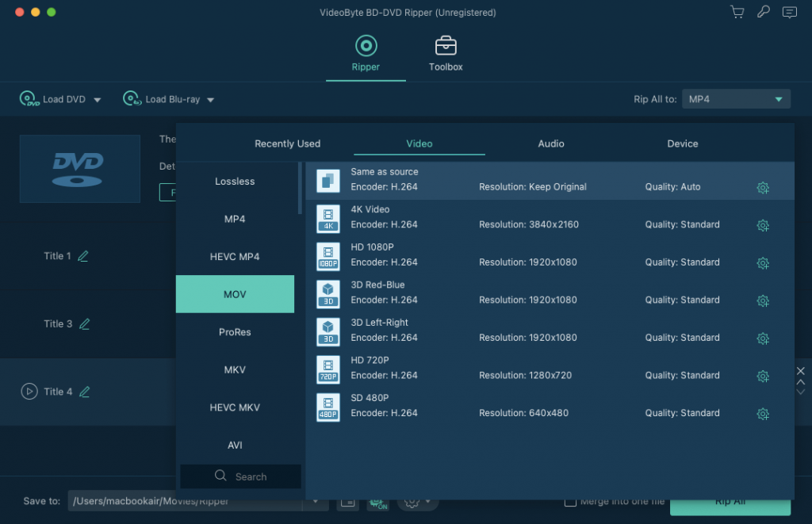This screenshot has height=524, width=812.
Task: Edit Title 1 name with pencil icon
Action: (x=82, y=256)
